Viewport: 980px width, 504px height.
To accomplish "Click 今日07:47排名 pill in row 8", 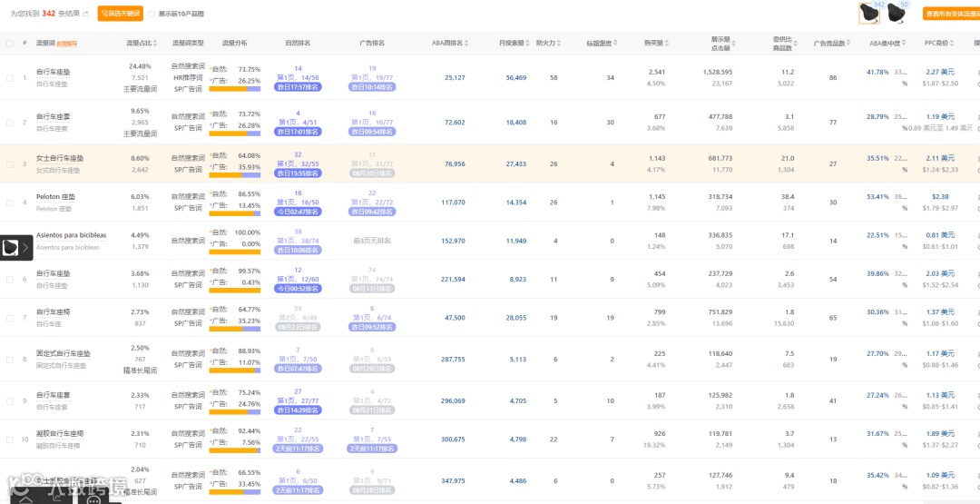I will coord(299,369).
